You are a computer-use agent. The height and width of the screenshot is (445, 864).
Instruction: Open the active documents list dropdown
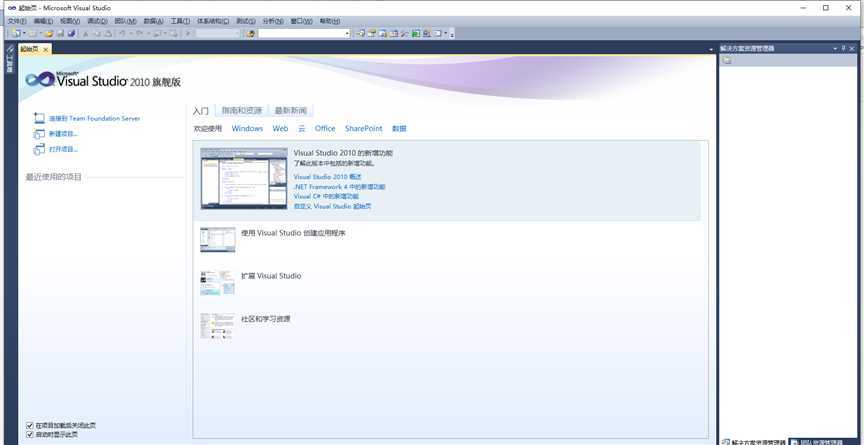pyautogui.click(x=711, y=50)
